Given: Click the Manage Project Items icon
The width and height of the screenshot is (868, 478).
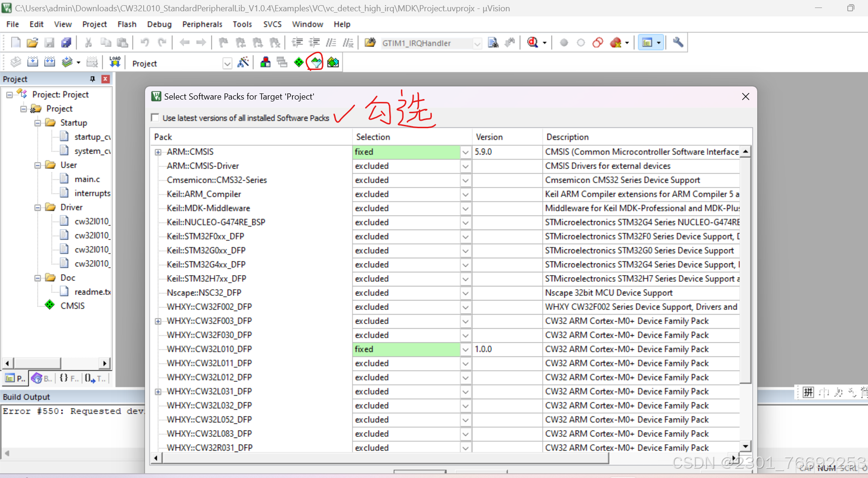Looking at the screenshot, I should (265, 62).
